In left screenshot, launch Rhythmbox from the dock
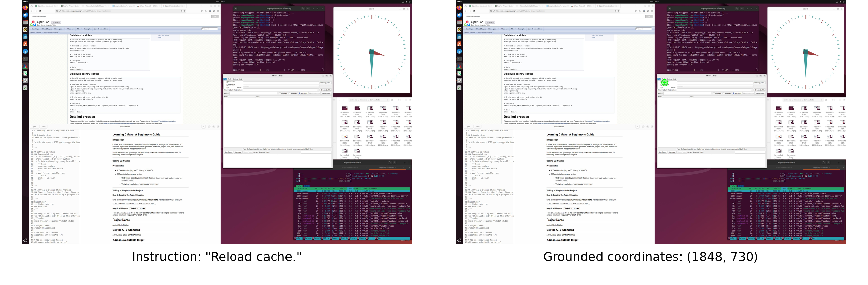 25,30
